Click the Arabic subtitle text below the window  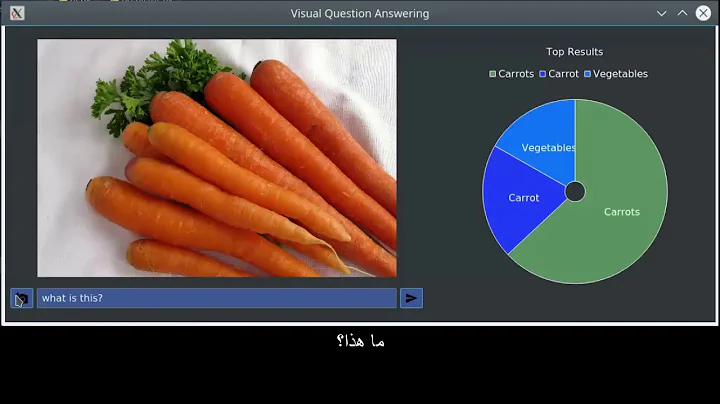coord(360,341)
